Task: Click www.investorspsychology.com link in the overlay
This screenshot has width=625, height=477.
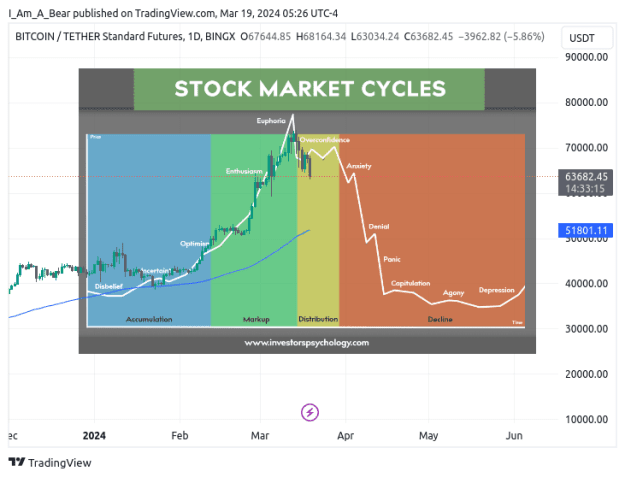Action: point(307,343)
